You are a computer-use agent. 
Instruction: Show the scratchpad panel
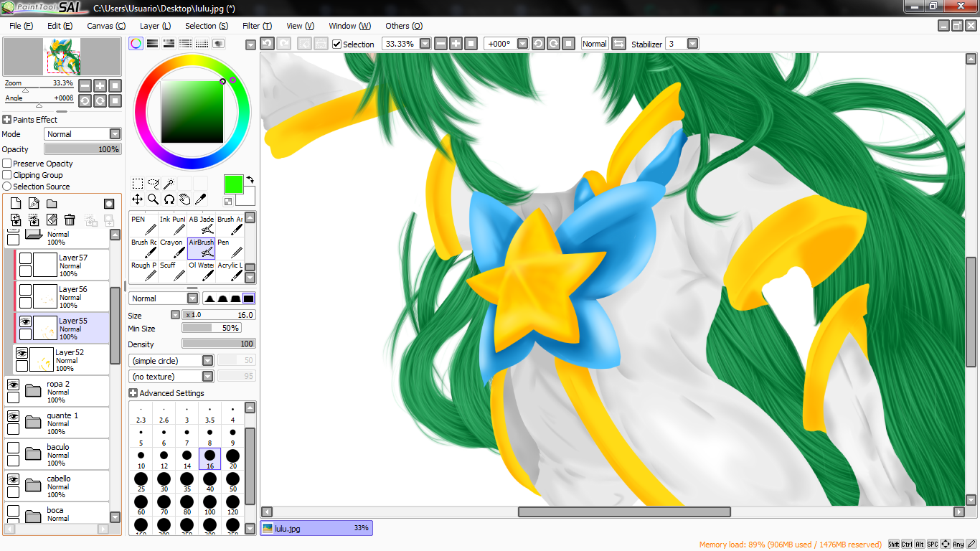pos(218,44)
